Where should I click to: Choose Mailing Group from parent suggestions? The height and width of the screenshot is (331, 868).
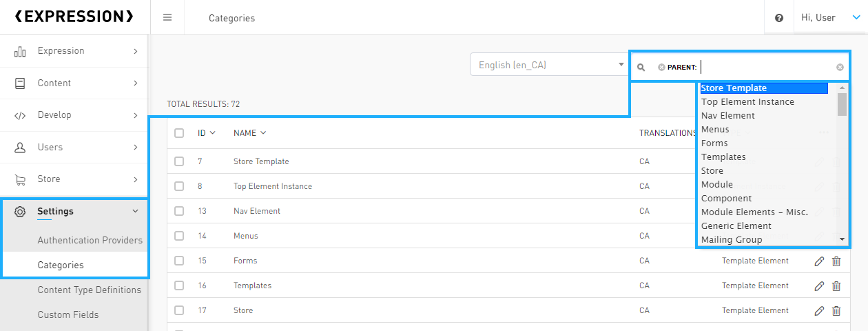732,240
